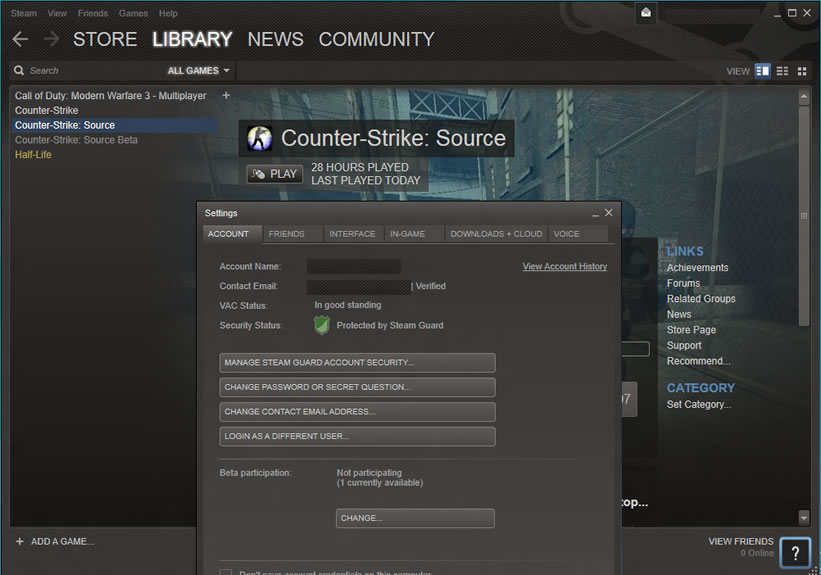Open Forums link

click(x=683, y=283)
